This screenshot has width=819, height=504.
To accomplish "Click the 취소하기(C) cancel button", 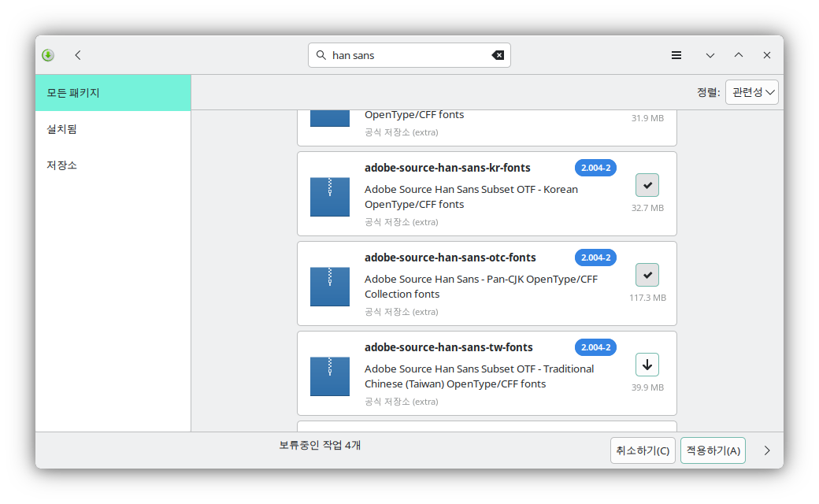I will pyautogui.click(x=643, y=450).
